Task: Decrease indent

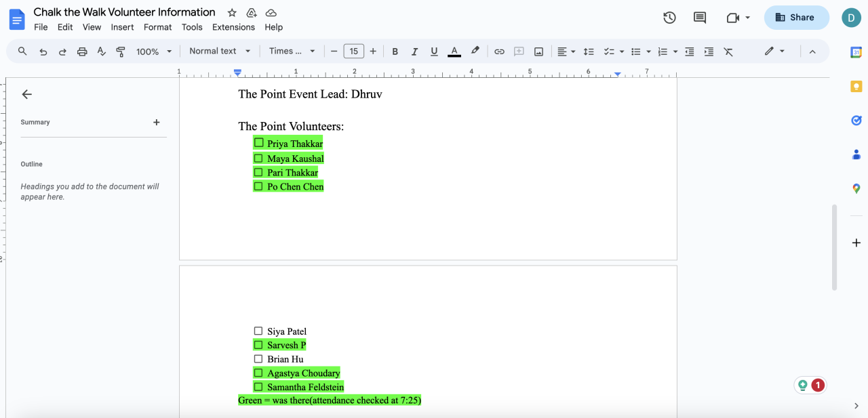Action: (690, 51)
